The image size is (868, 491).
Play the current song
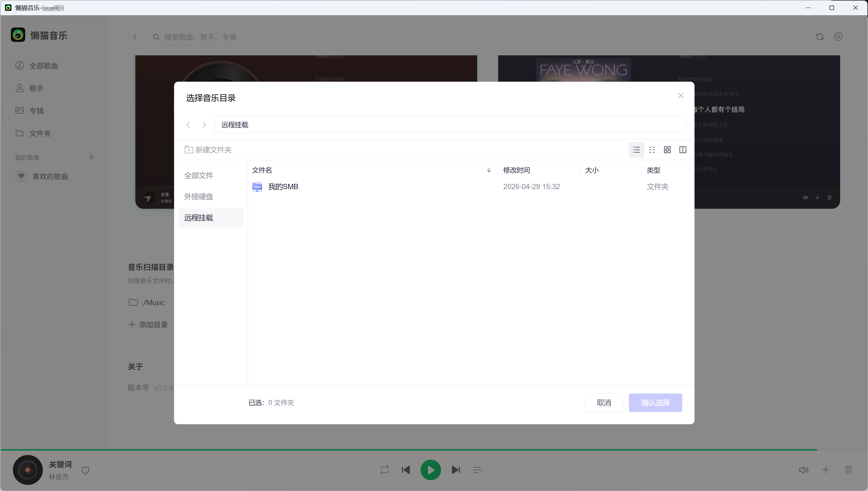pos(430,470)
